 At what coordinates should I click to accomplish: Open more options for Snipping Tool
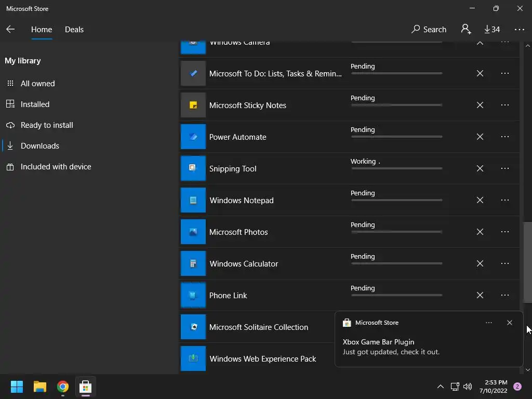[x=505, y=168]
